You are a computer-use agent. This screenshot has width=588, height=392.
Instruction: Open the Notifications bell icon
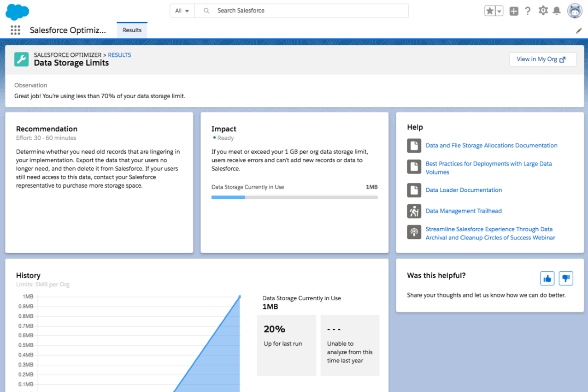557,11
